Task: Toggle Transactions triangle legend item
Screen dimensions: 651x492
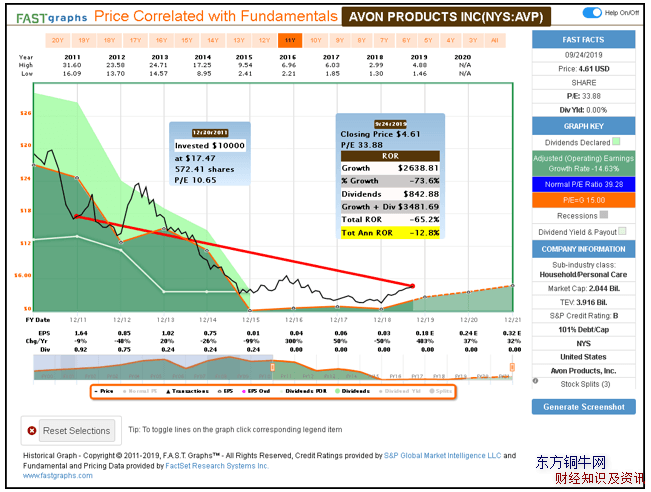Action: (x=187, y=391)
